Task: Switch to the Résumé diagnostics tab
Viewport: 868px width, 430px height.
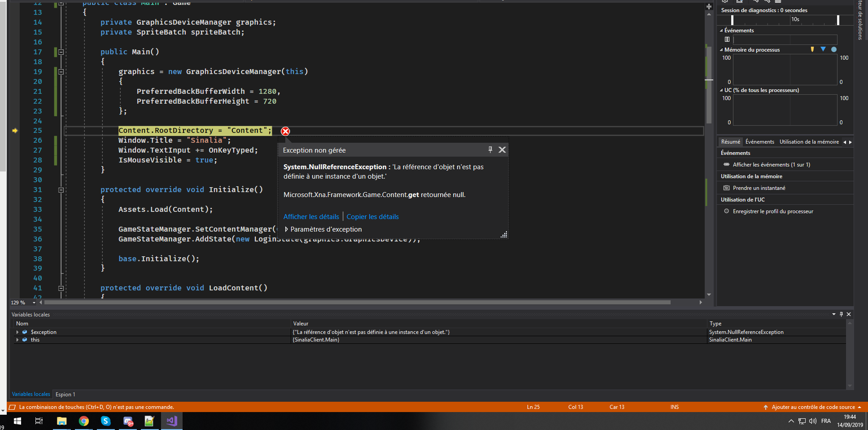Action: (731, 142)
